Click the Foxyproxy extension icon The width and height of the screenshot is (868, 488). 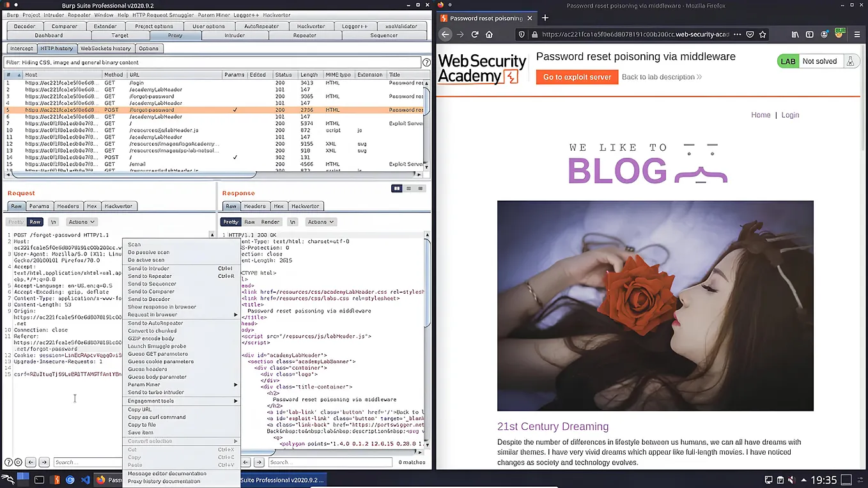coord(839,33)
